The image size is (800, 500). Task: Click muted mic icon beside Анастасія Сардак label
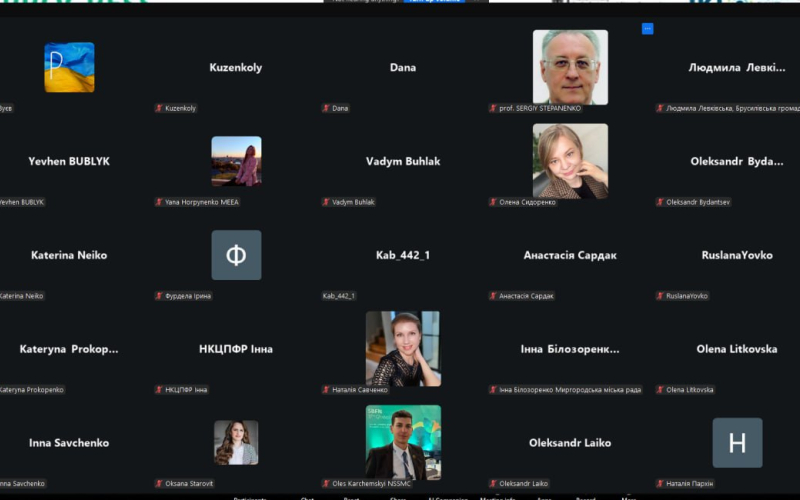point(493,296)
